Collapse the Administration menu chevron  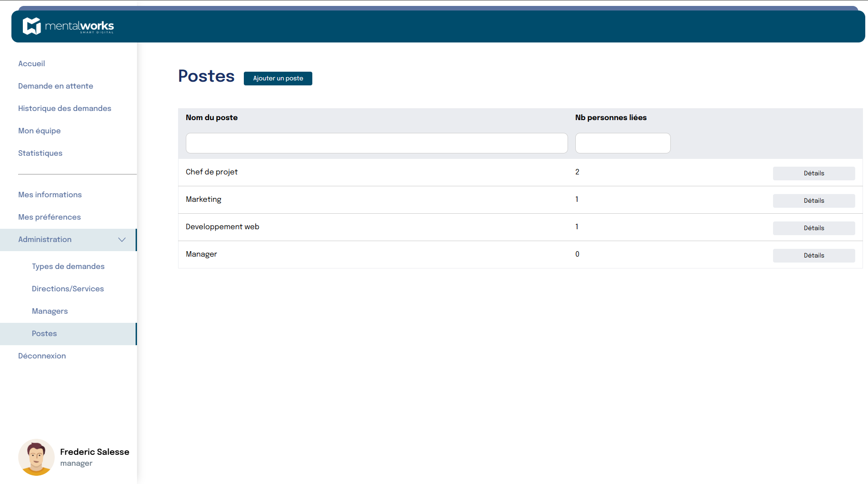(x=122, y=240)
